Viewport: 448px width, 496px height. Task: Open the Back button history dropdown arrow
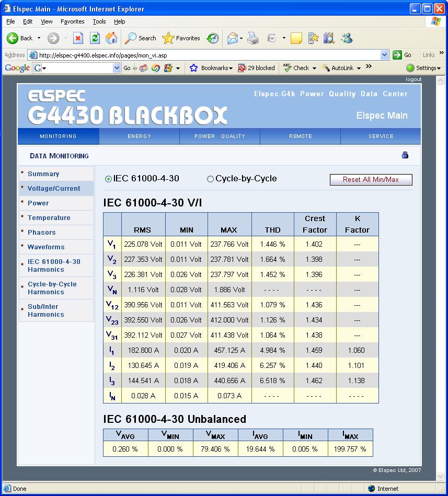(x=39, y=38)
